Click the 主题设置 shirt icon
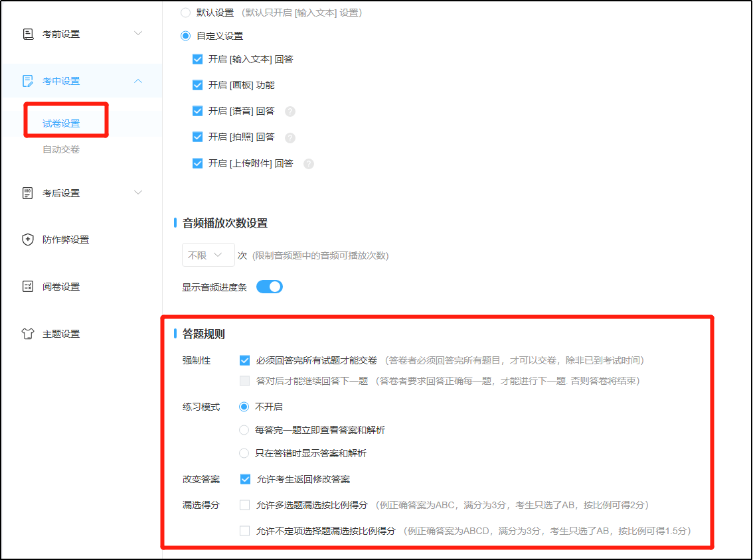Viewport: 753px width, 560px height. click(28, 333)
